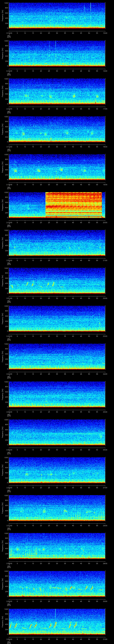Click the 2:14:00 start time label
Viewport: 114px width, 644px height.
tap(9, 33)
